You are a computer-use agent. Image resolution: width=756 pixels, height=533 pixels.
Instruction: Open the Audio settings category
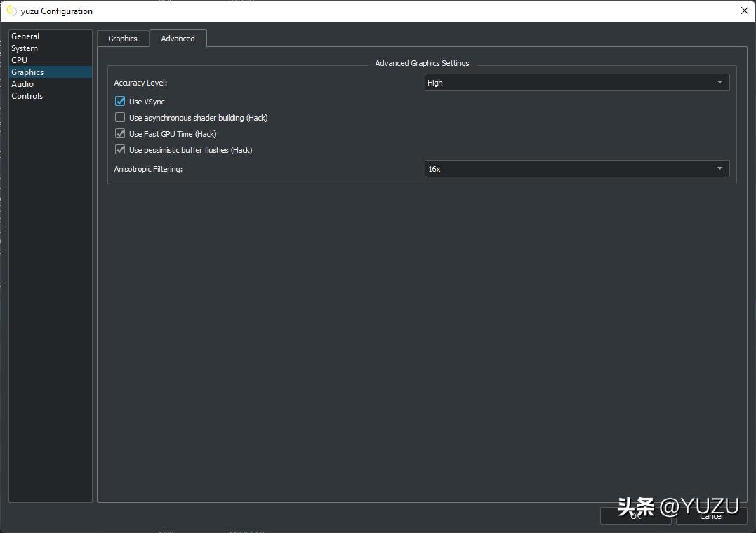[x=22, y=84]
